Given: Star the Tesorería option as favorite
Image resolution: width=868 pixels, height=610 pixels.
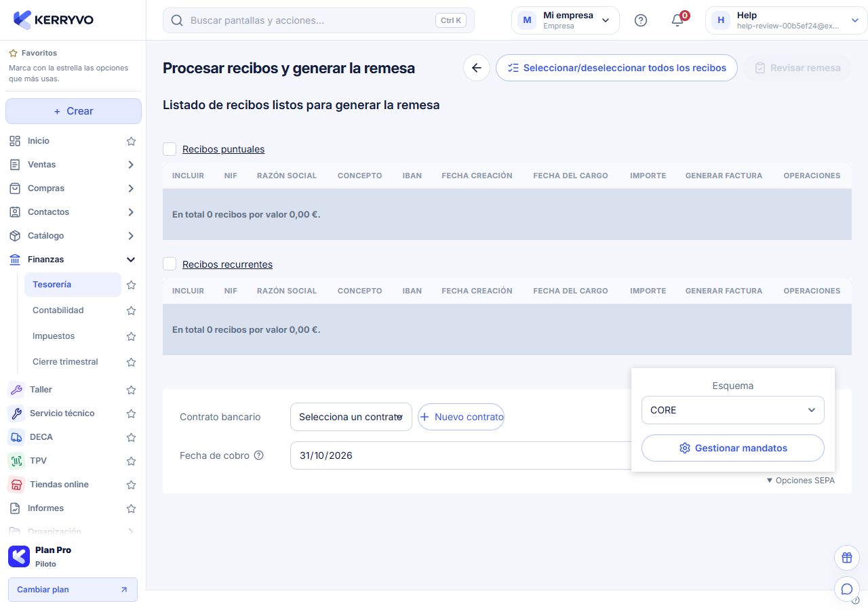Looking at the screenshot, I should coord(132,285).
